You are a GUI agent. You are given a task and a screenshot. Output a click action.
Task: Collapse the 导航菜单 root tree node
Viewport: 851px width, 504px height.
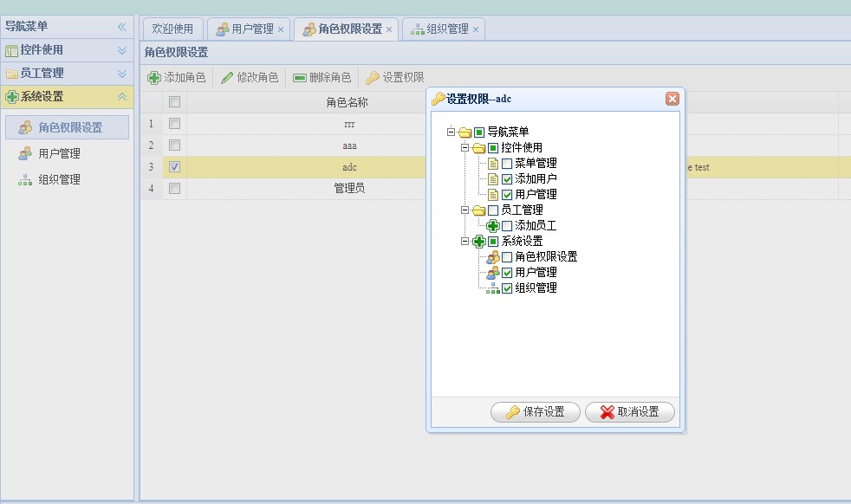click(451, 132)
